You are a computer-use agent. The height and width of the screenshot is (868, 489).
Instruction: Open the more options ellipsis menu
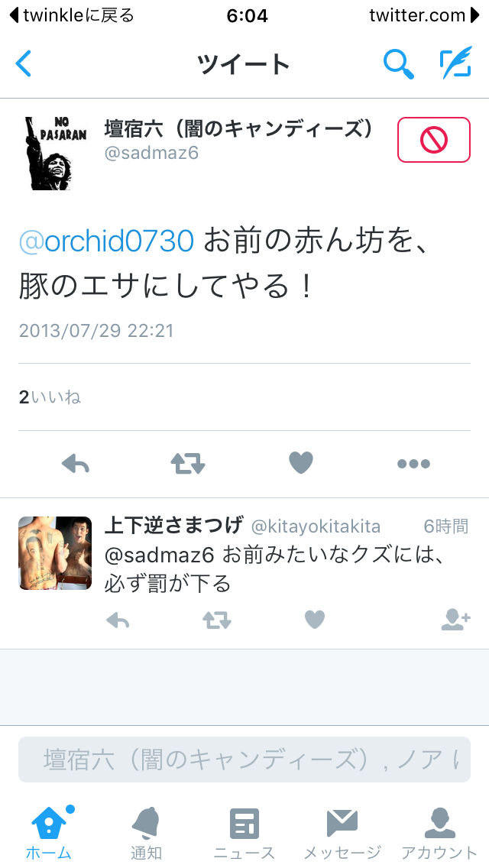(413, 464)
